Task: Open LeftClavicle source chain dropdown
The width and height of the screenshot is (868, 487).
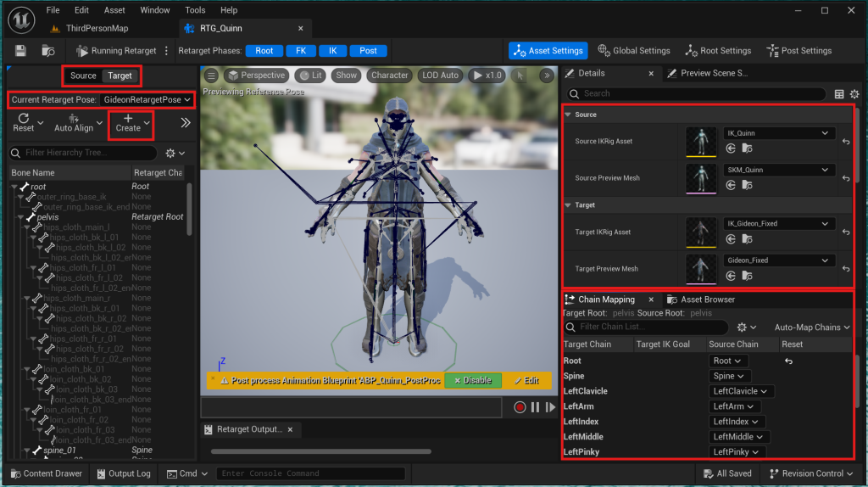Action: pyautogui.click(x=741, y=391)
